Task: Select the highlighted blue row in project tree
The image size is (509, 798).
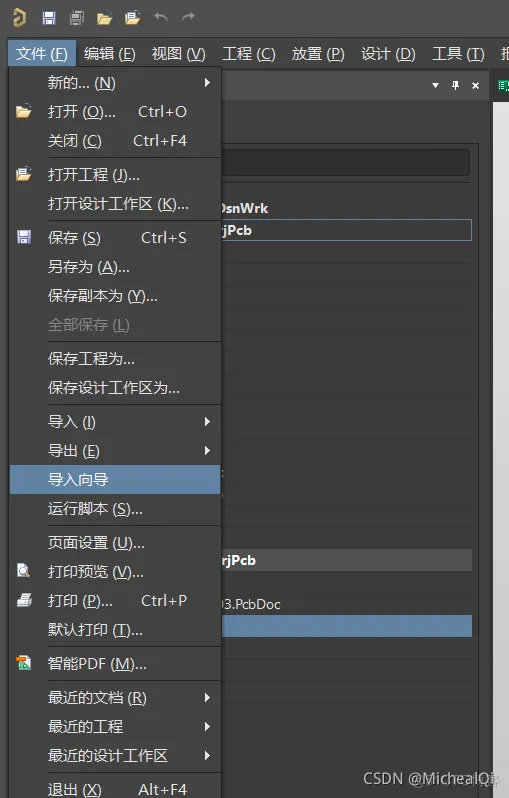Action: coord(346,626)
